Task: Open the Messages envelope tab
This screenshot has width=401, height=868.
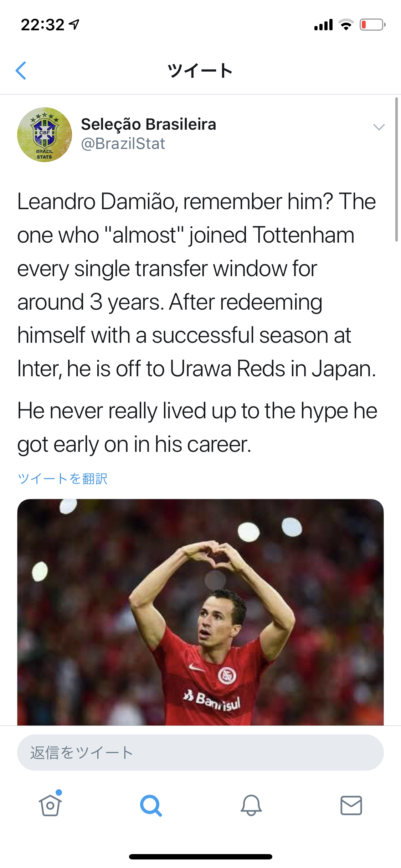Action: [351, 805]
